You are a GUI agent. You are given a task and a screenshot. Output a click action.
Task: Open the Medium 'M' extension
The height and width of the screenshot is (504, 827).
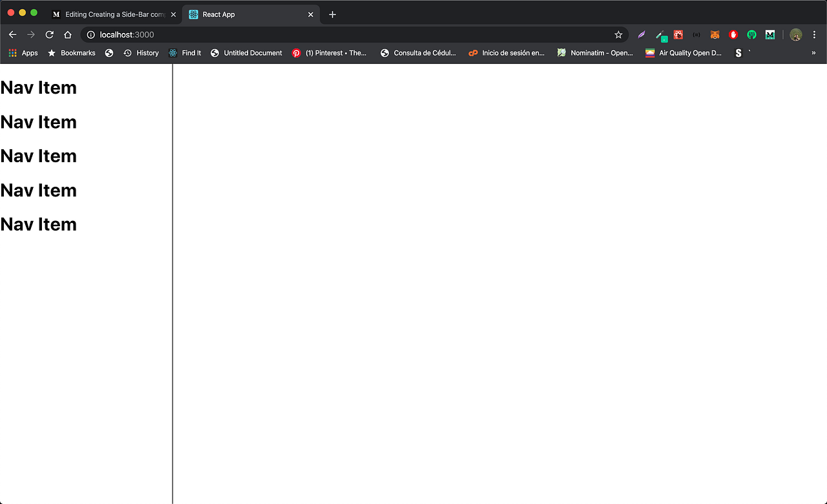point(769,34)
